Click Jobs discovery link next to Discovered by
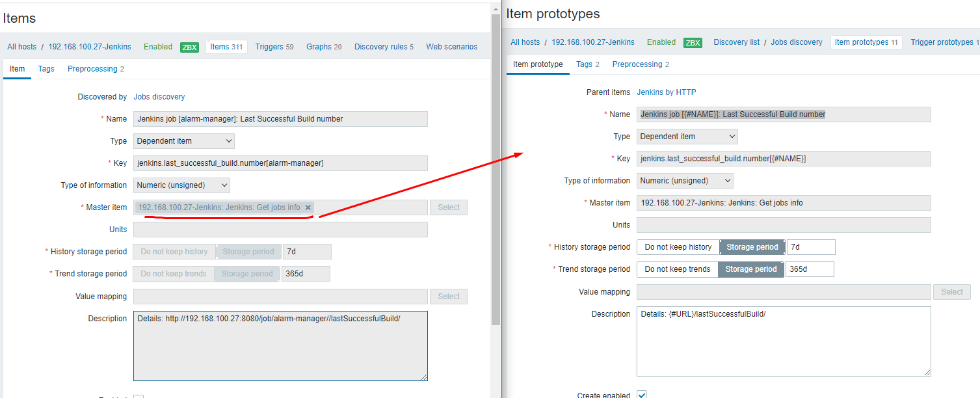Image resolution: width=980 pixels, height=398 pixels. [159, 97]
